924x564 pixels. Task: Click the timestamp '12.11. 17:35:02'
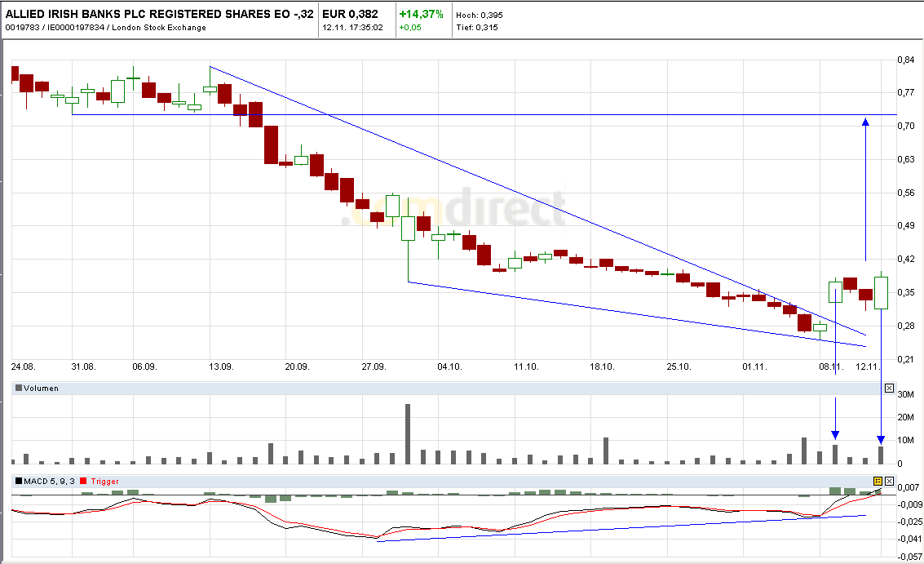click(352, 27)
